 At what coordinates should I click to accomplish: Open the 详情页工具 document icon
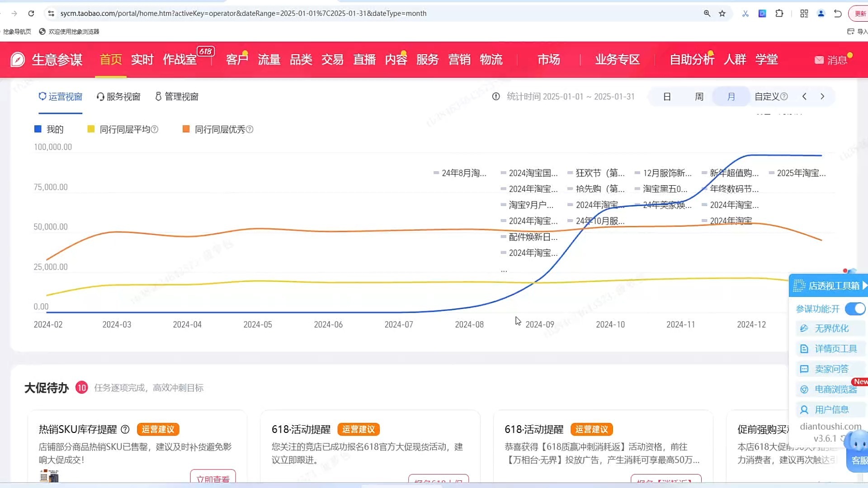click(x=804, y=349)
